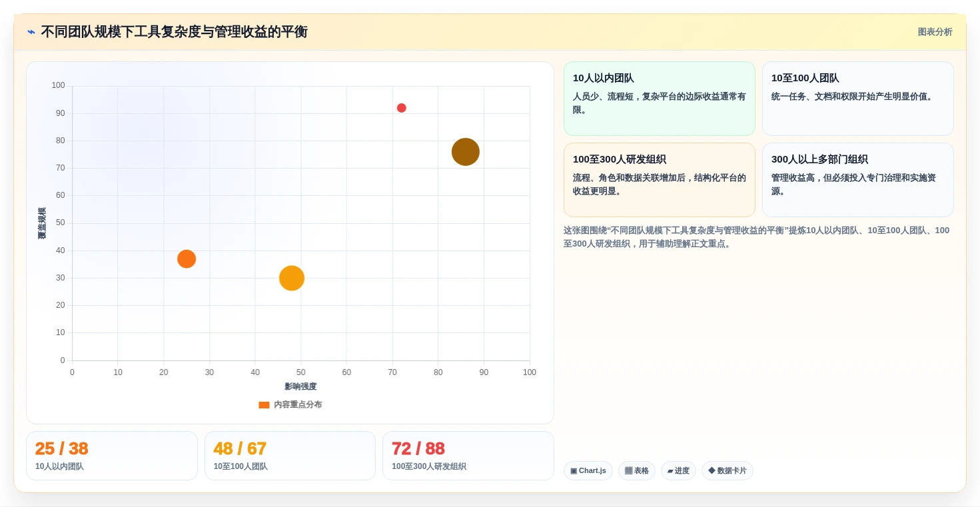Click the red bubble near value 92
The height and width of the screenshot is (507, 980).
point(401,108)
